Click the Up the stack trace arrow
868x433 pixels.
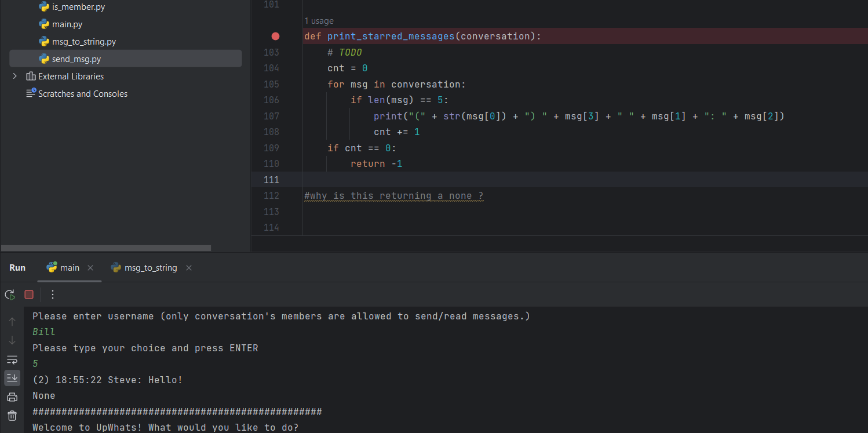[12, 321]
